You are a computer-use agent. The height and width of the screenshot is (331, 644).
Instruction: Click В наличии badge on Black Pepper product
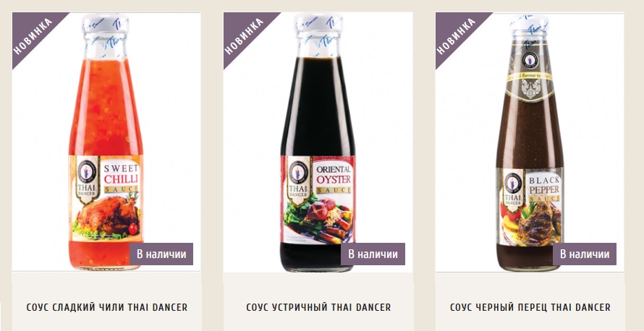pyautogui.click(x=585, y=254)
